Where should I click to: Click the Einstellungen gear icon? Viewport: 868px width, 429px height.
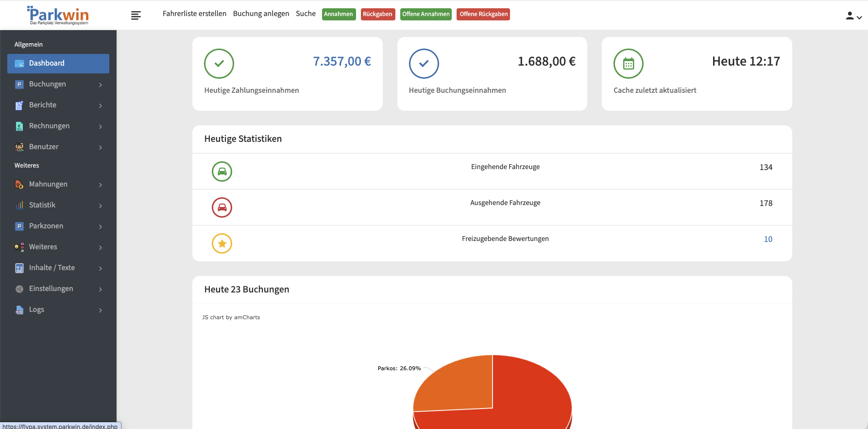pyautogui.click(x=19, y=289)
